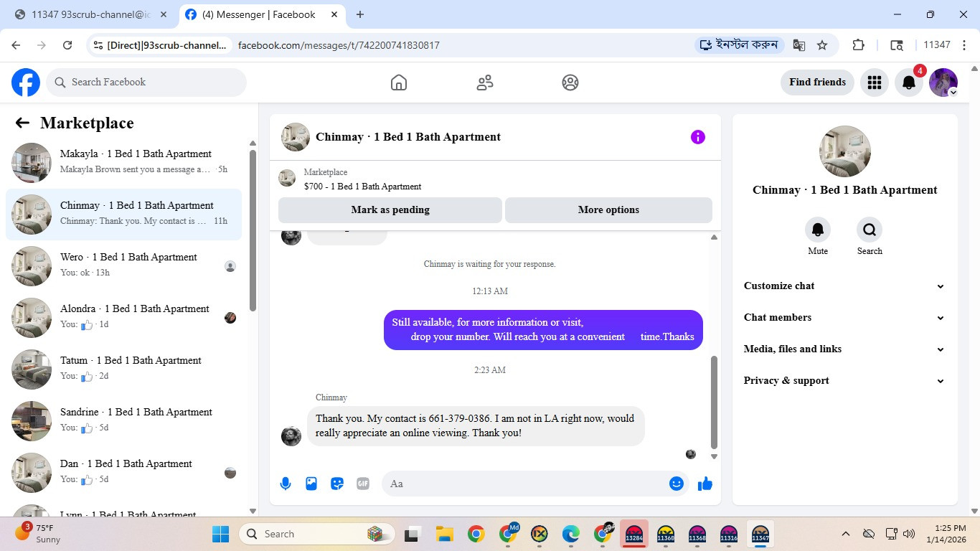Open conversation information purple icon
980x551 pixels.
pyautogui.click(x=698, y=137)
